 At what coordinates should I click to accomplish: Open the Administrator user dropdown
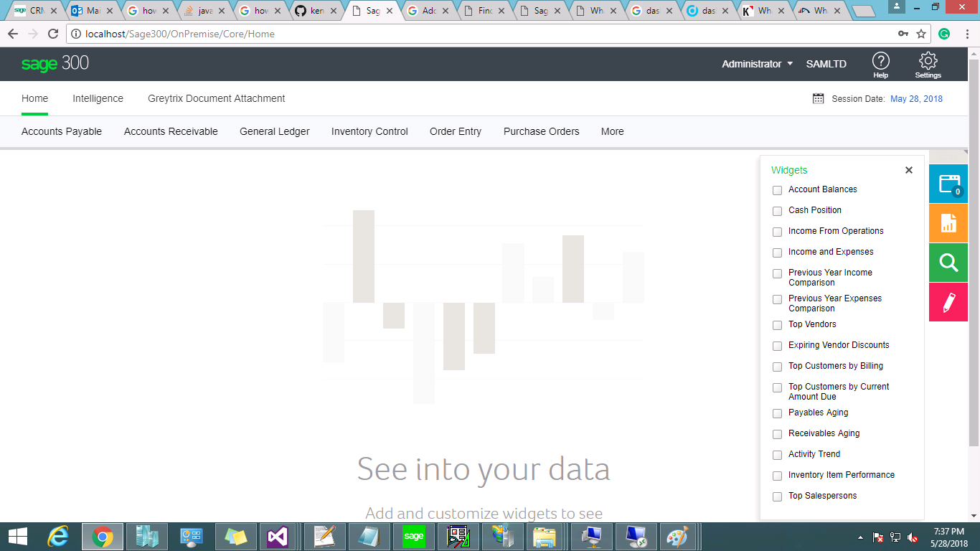pos(758,64)
